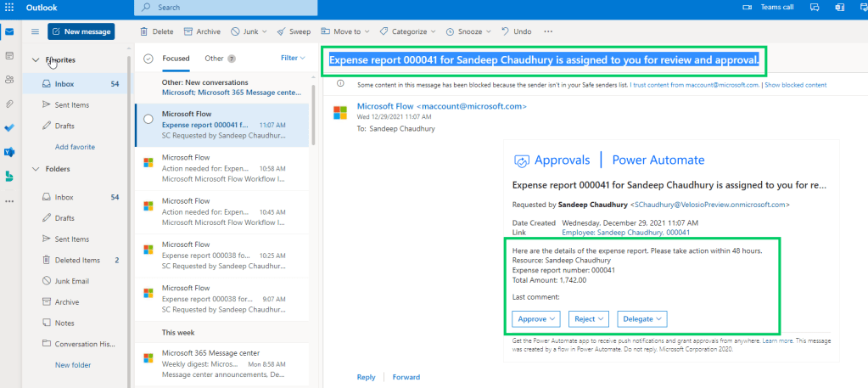Click the Undo toolbar button

pos(516,31)
